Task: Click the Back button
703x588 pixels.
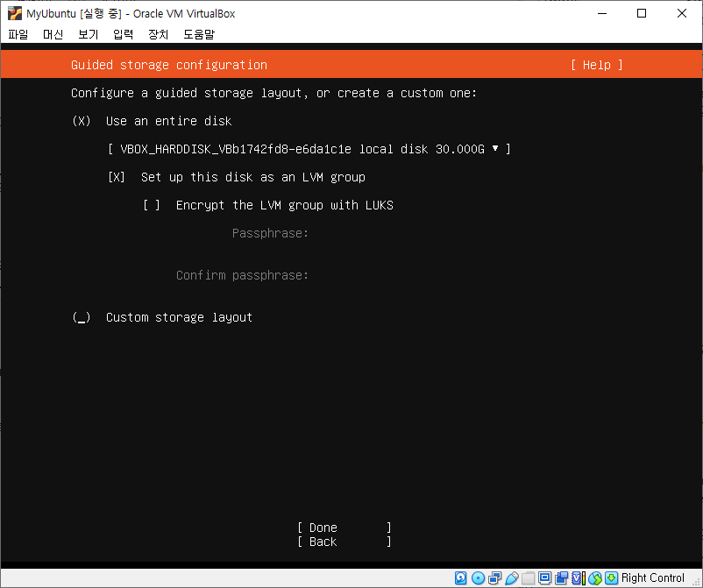Action: pos(344,542)
